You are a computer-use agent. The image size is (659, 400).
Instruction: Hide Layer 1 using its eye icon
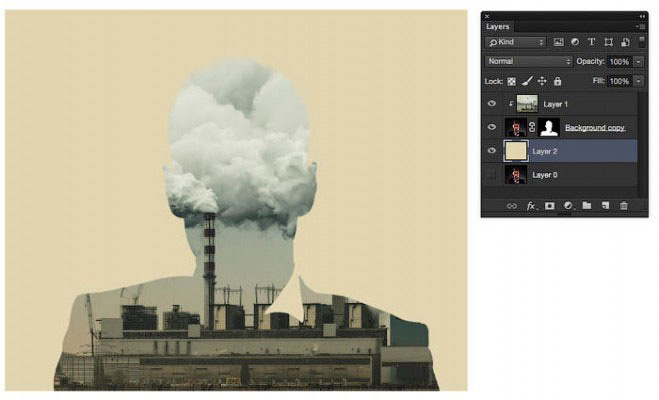[492, 104]
